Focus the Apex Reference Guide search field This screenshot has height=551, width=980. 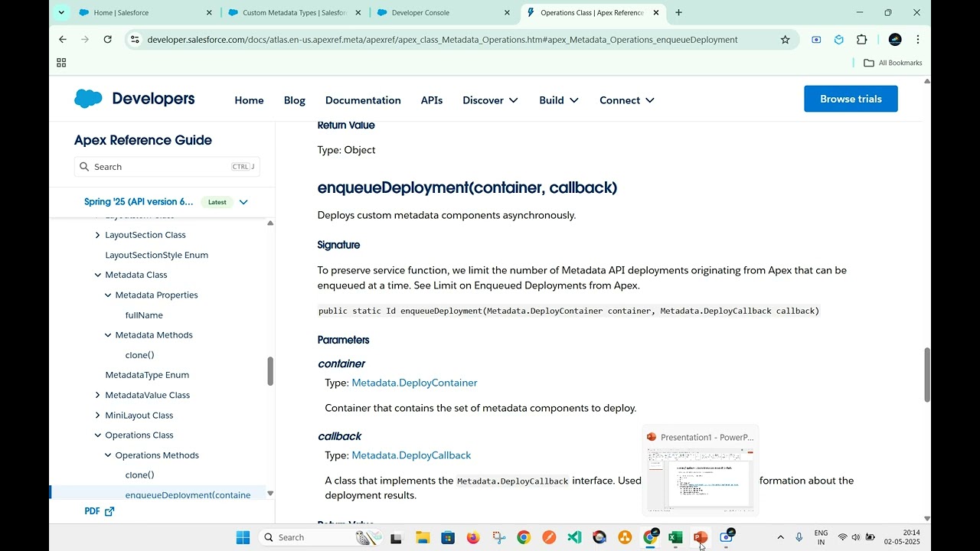(167, 167)
